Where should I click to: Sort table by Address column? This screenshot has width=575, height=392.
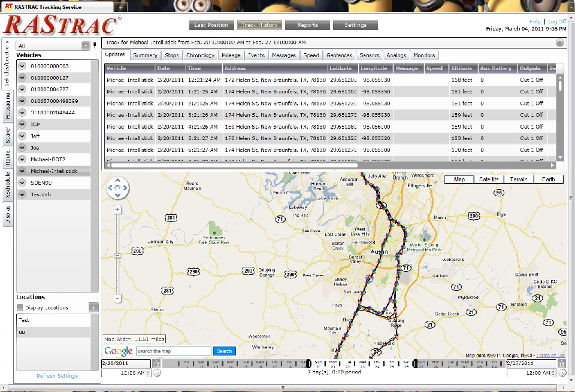(x=275, y=68)
